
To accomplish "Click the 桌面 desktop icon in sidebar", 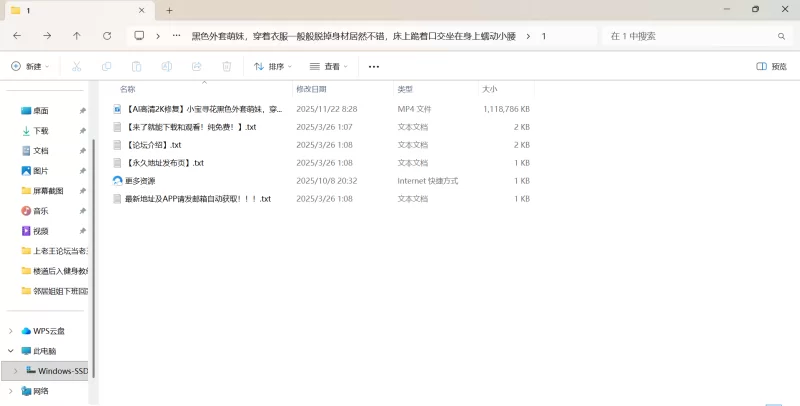I will 26,111.
